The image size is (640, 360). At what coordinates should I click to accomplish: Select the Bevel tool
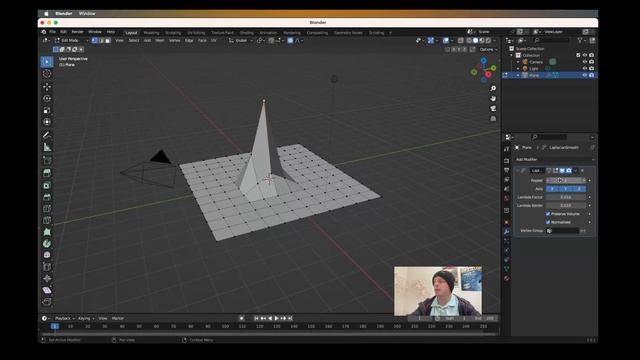pyautogui.click(x=47, y=197)
